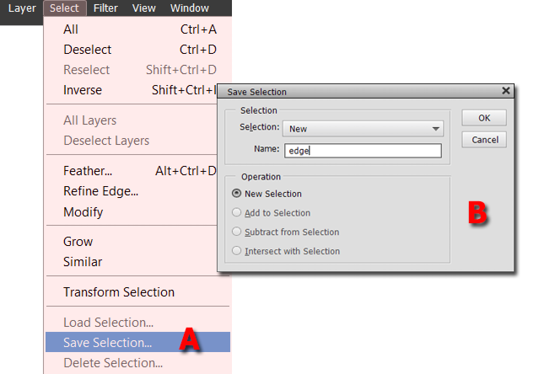Viewport: 538px width, 374px height.
Task: Close the Save Selection dialog
Action: coord(505,91)
